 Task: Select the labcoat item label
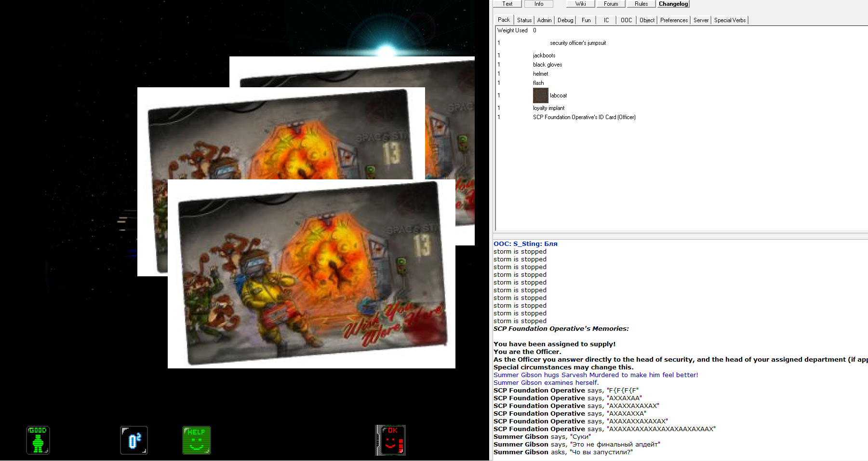pyautogui.click(x=558, y=95)
